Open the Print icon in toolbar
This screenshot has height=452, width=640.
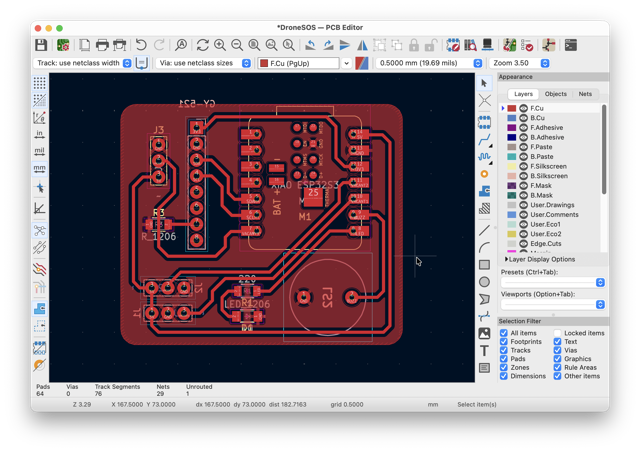(x=102, y=45)
